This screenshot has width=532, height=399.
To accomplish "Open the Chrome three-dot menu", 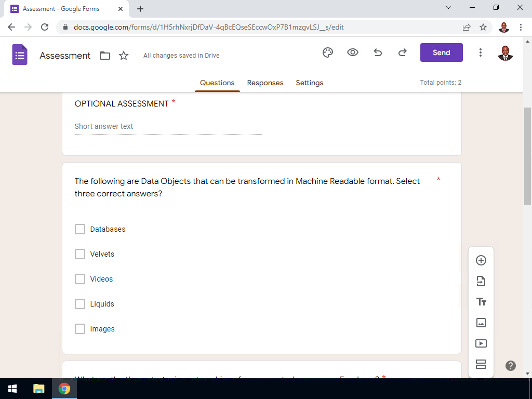I will 521,27.
